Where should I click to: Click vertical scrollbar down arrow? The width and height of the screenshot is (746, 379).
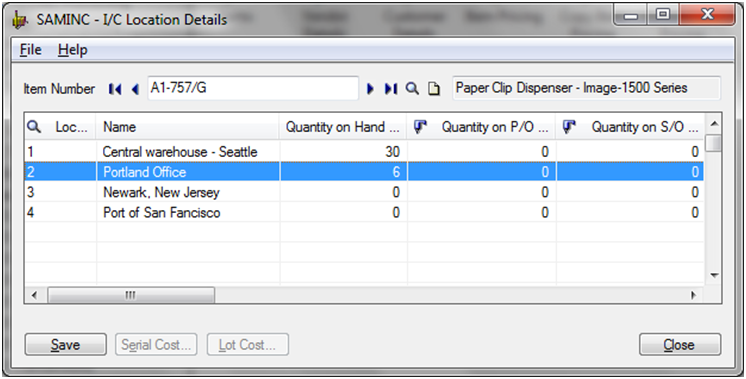(714, 275)
